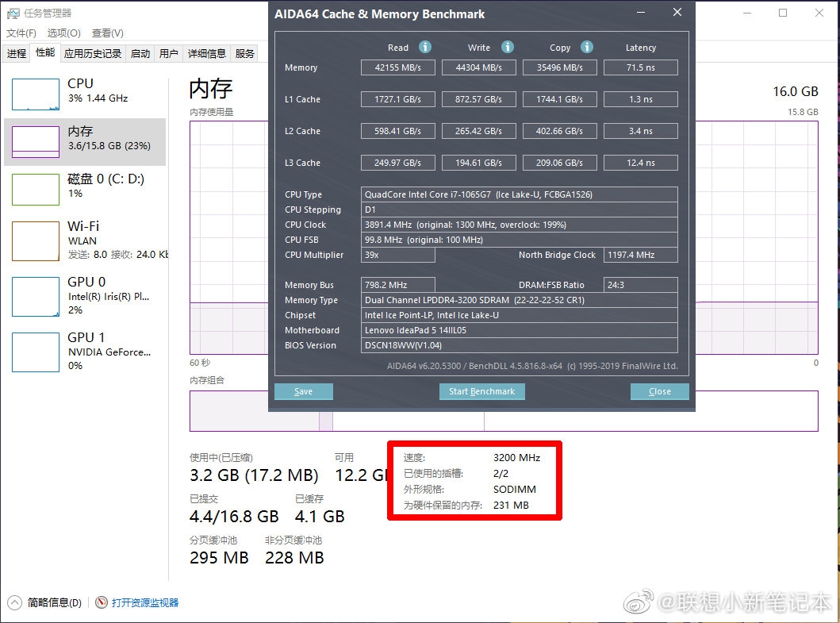
Task: Click the Resource Monitor icon at bottom
Action: click(x=102, y=602)
